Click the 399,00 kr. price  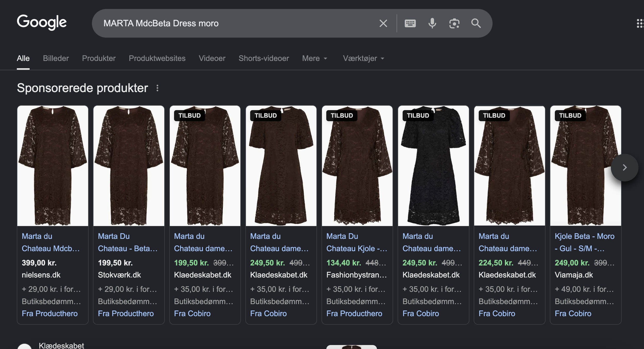39,263
